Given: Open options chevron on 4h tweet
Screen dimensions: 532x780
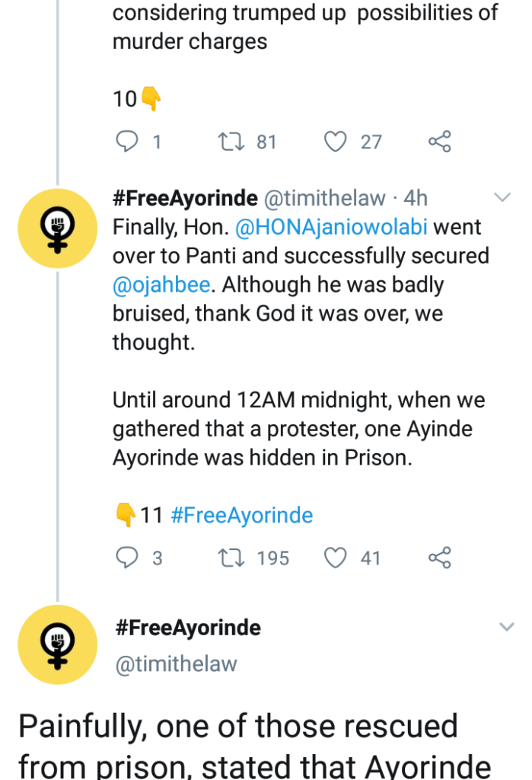Looking at the screenshot, I should coord(503,199).
